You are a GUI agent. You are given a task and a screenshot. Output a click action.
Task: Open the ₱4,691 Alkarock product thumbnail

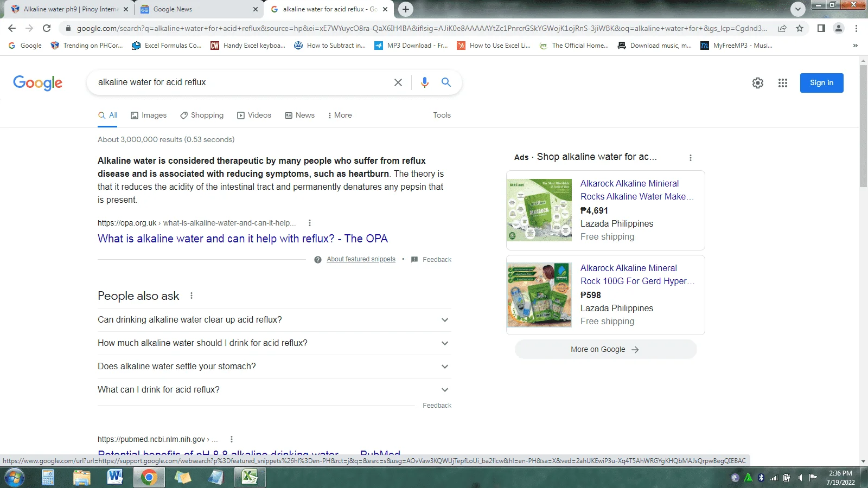[x=539, y=210]
